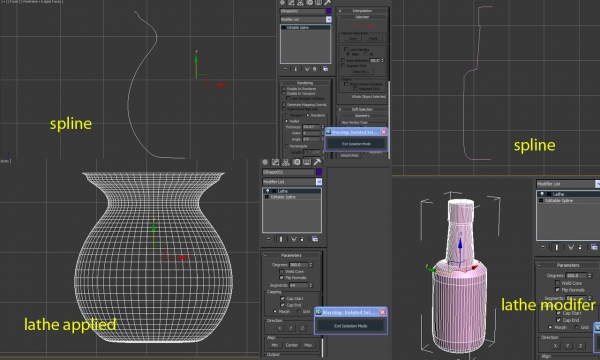
Task: Collapse the Parameters rollout in the bottle panel
Action: [x=568, y=265]
